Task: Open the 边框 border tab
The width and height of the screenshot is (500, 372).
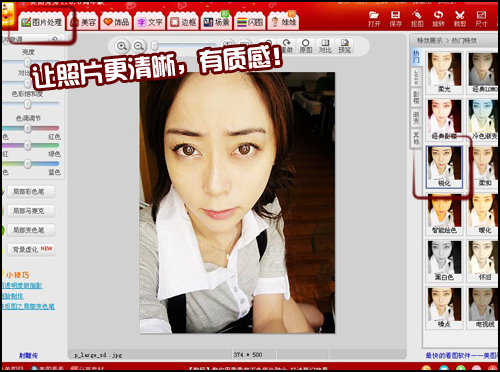Action: click(183, 22)
